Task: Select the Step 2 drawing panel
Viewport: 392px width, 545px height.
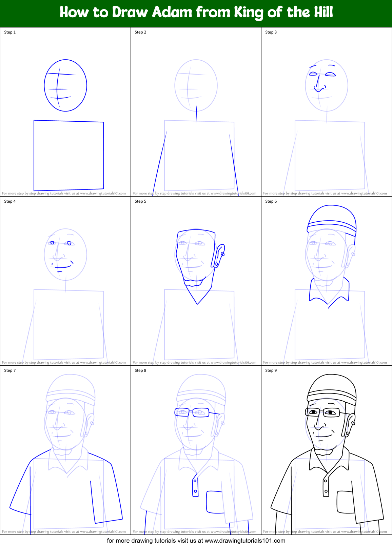Action: 196,112
